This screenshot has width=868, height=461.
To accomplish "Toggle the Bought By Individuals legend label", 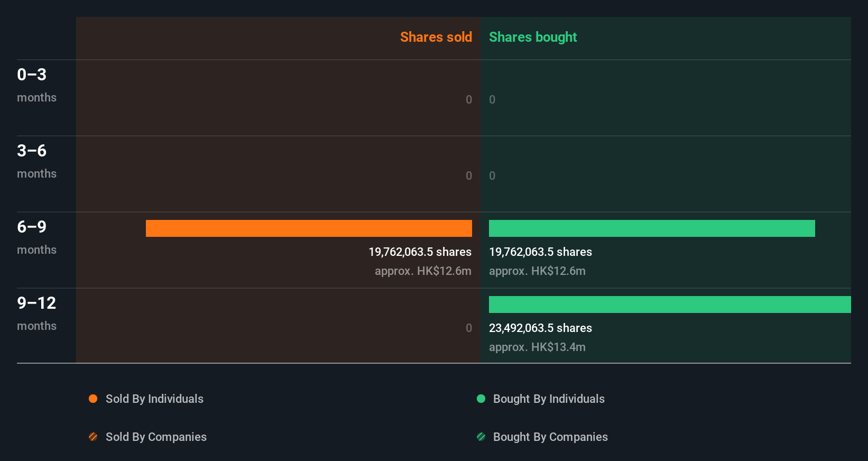I will (x=549, y=399).
